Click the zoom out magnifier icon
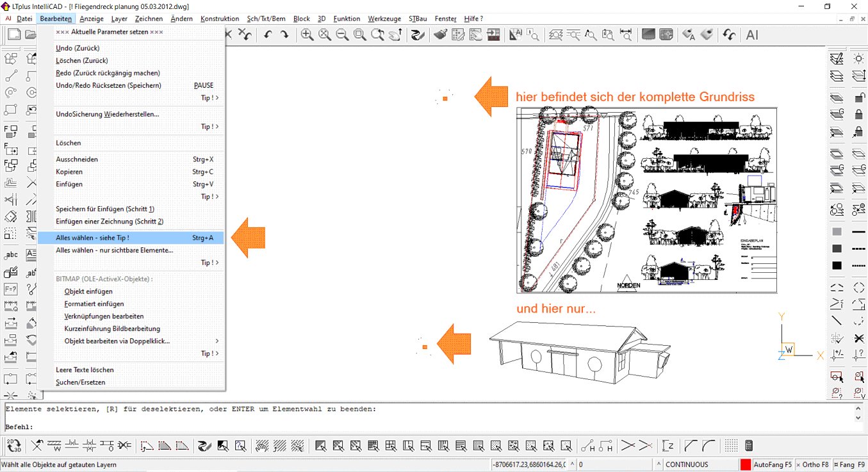Viewport: 868px width, 472px height. [x=342, y=35]
